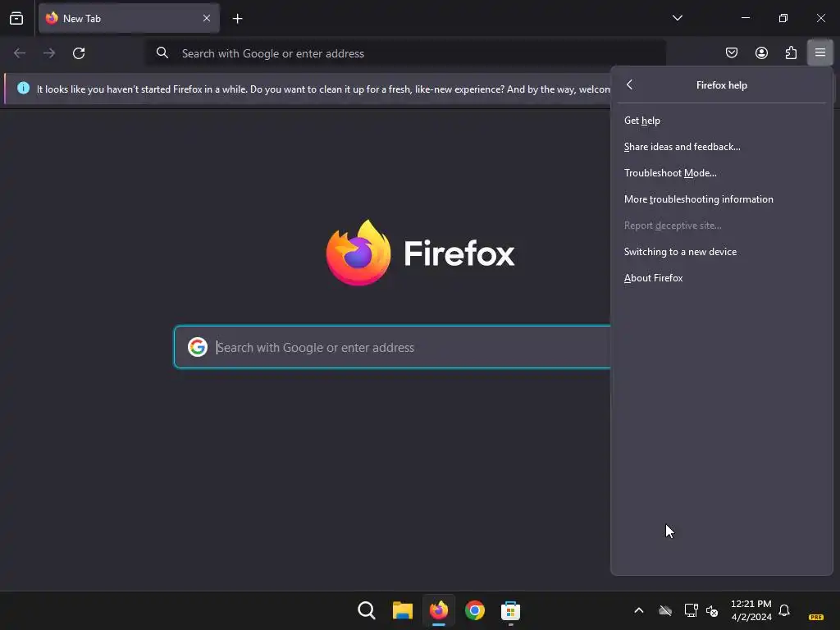Open the Extensions puzzle-piece button

point(791,52)
